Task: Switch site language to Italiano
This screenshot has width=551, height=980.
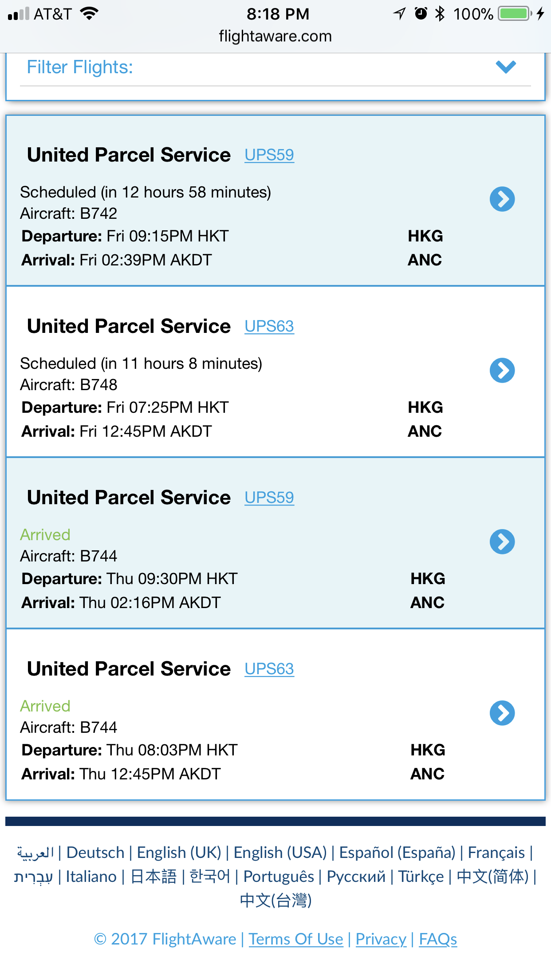Action: pyautogui.click(x=91, y=877)
